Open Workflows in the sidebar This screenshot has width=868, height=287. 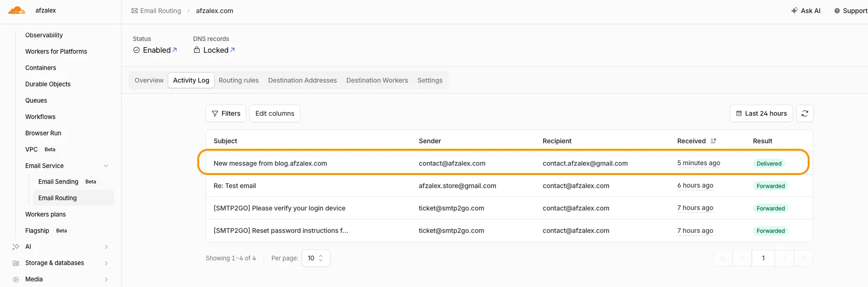click(40, 117)
